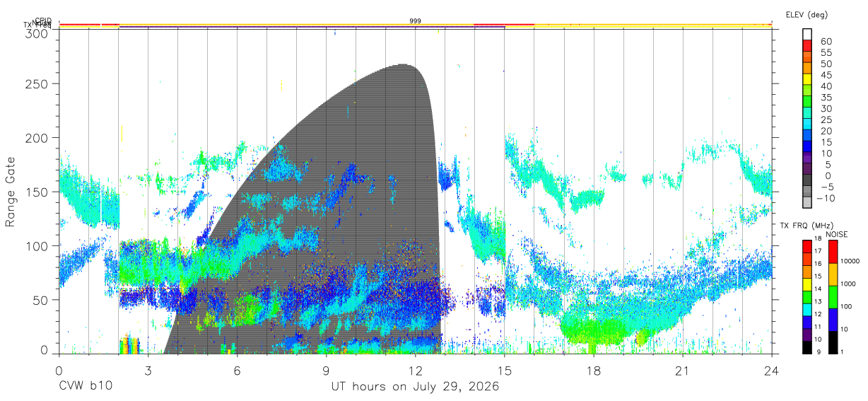The width and height of the screenshot is (868, 401).
Task: Click the '100' label on NOISE scale
Action: [846, 307]
